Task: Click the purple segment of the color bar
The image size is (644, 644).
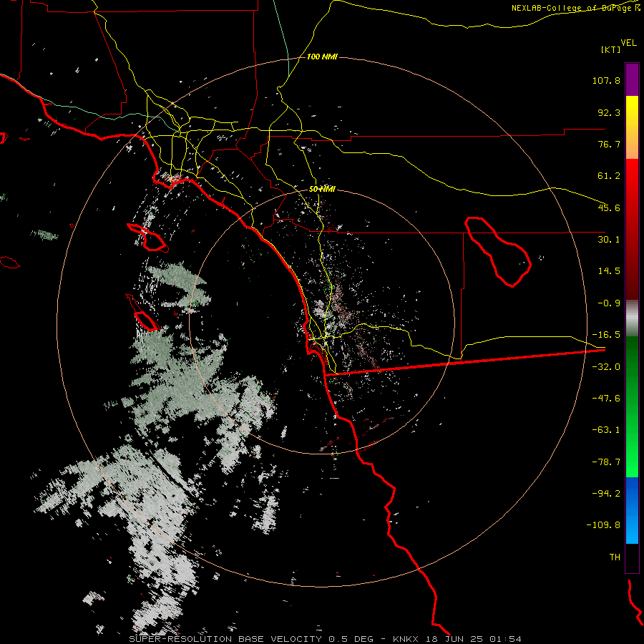Action: pyautogui.click(x=632, y=79)
